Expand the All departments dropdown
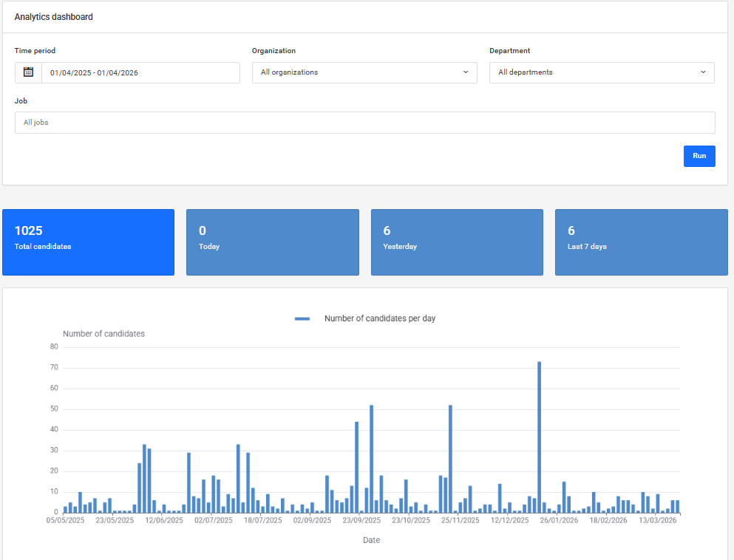The height and width of the screenshot is (560, 734). tap(602, 72)
